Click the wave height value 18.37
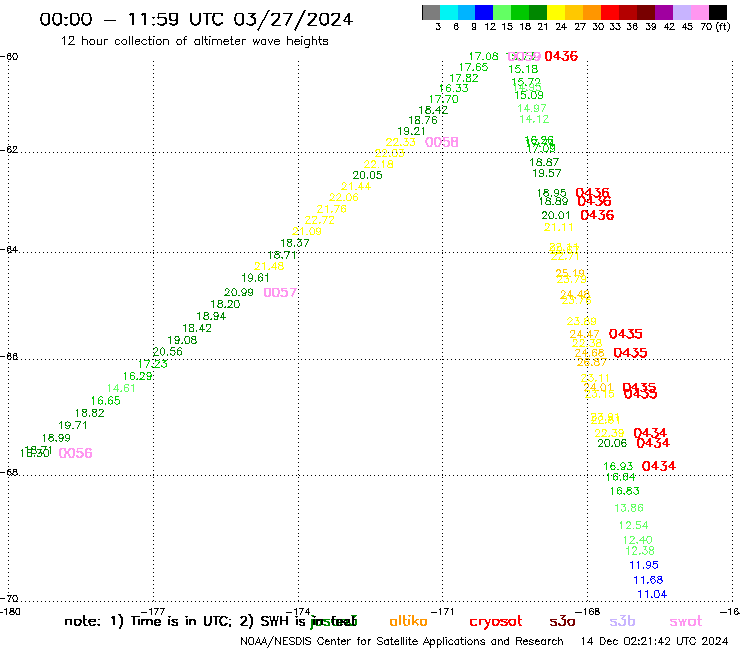The image size is (740, 650). coord(295,243)
